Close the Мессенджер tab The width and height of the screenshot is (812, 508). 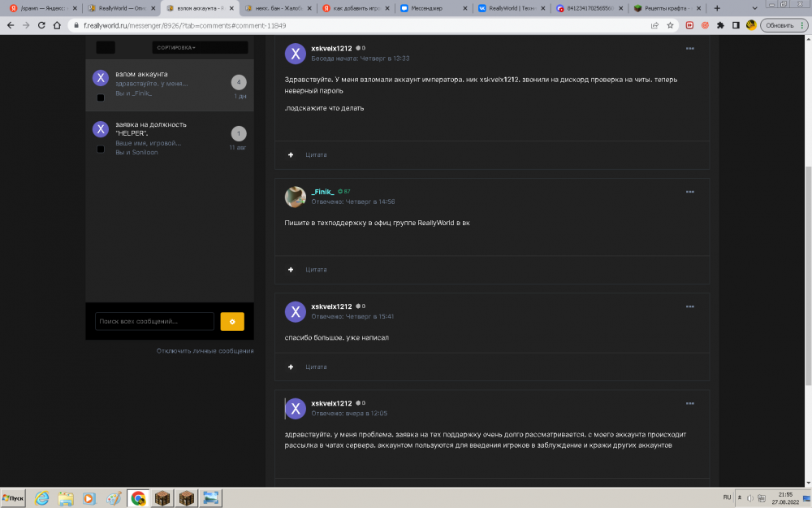(465, 8)
